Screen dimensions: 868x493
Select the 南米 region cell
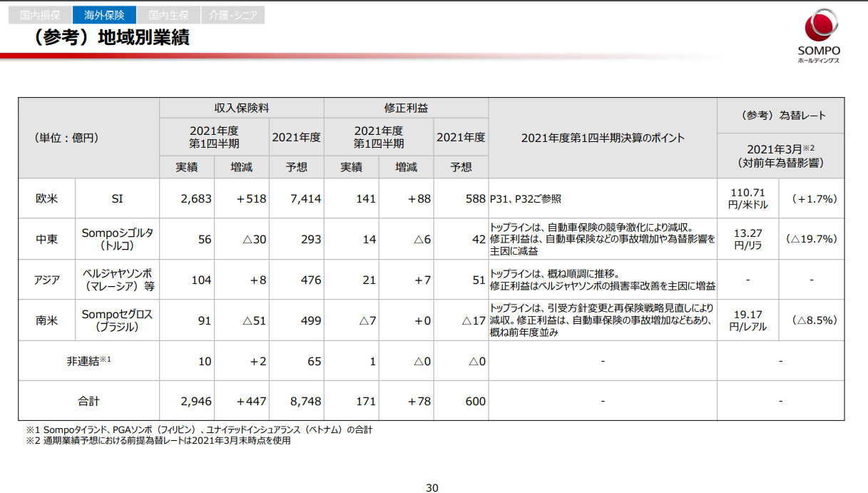point(46,320)
